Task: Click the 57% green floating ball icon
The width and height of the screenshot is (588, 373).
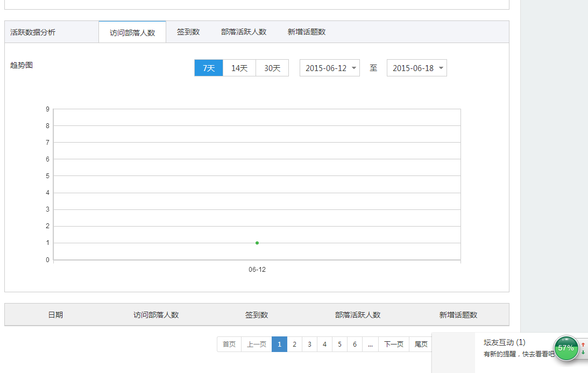Action: click(x=566, y=348)
